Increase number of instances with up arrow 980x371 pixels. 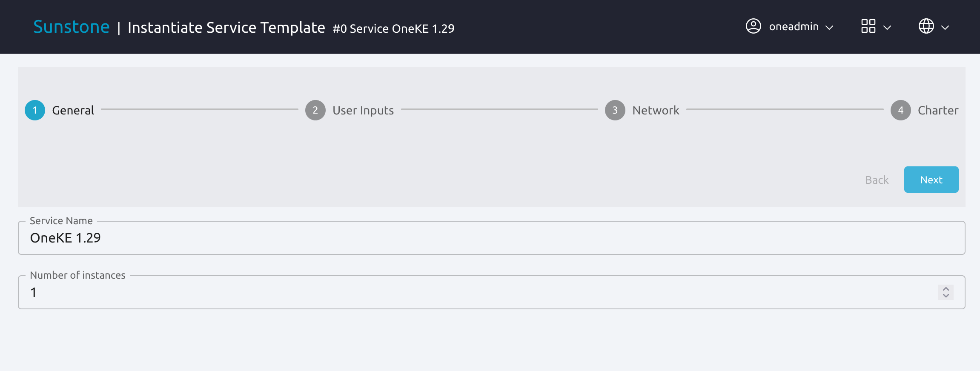point(946,289)
